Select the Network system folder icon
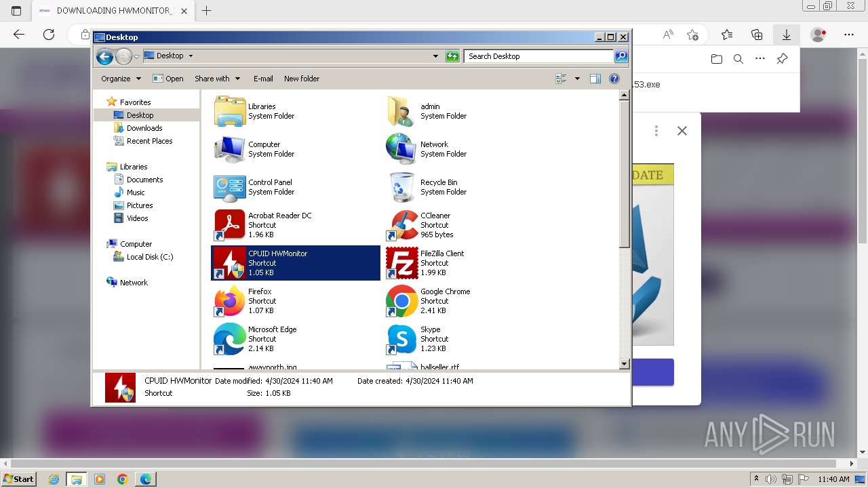 [x=401, y=149]
